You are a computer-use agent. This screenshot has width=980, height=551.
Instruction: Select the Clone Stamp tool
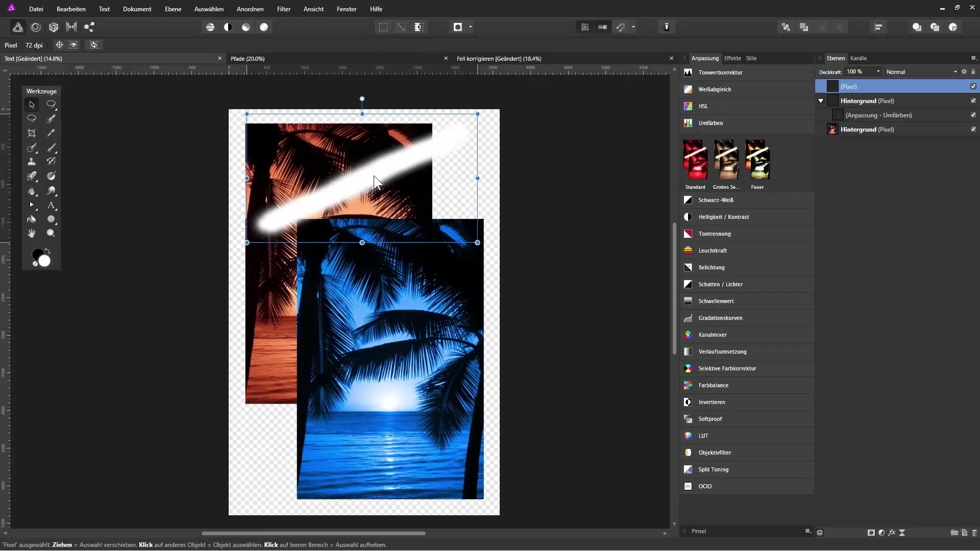[x=32, y=162]
